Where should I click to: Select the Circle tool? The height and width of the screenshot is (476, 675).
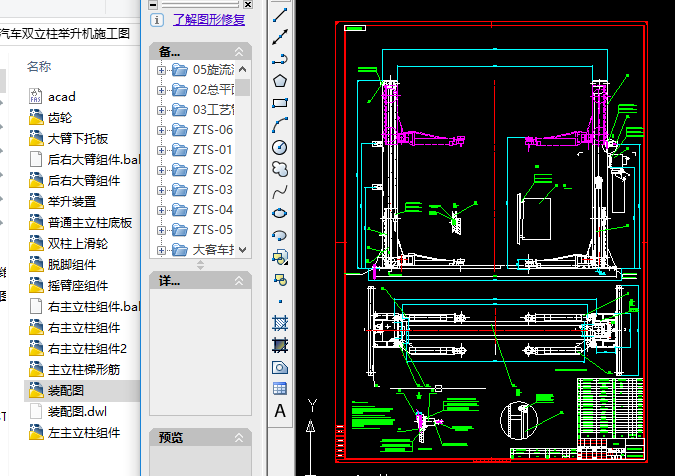(280, 147)
